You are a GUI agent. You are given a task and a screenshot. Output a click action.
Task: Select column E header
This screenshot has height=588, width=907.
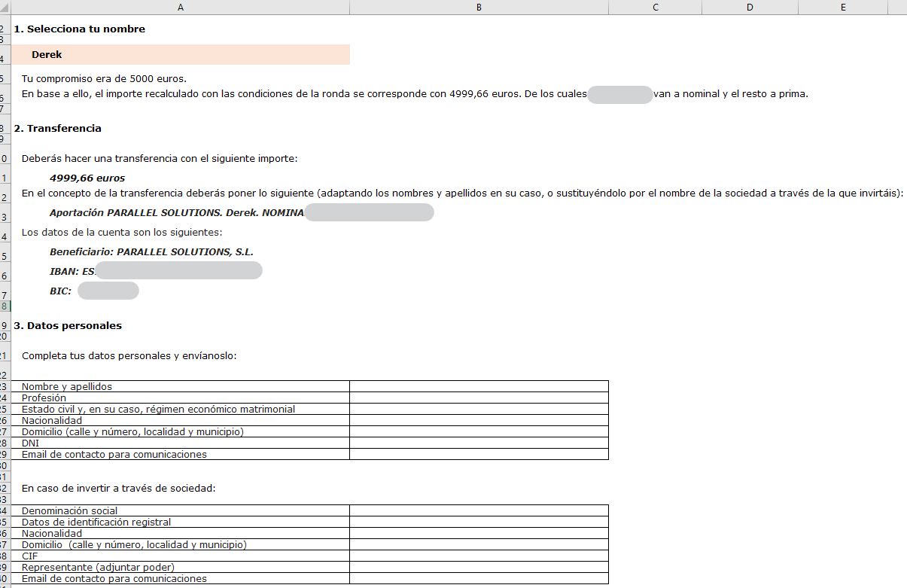coord(843,7)
